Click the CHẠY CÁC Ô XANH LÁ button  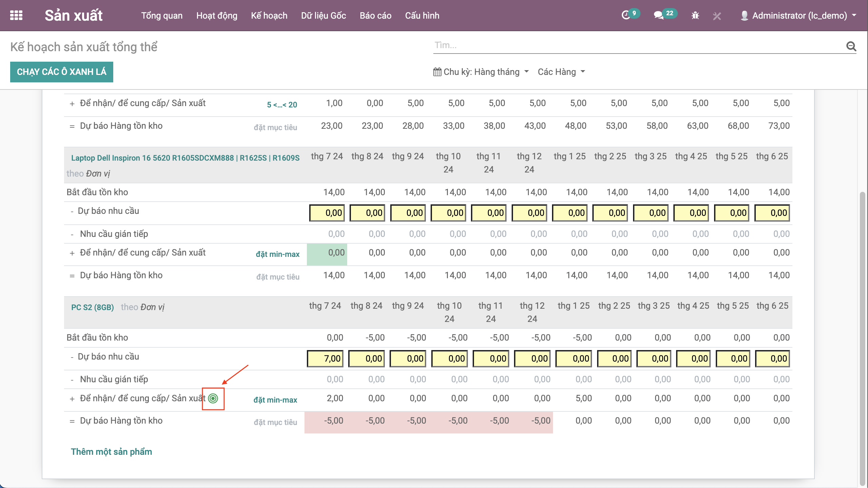coord(62,72)
